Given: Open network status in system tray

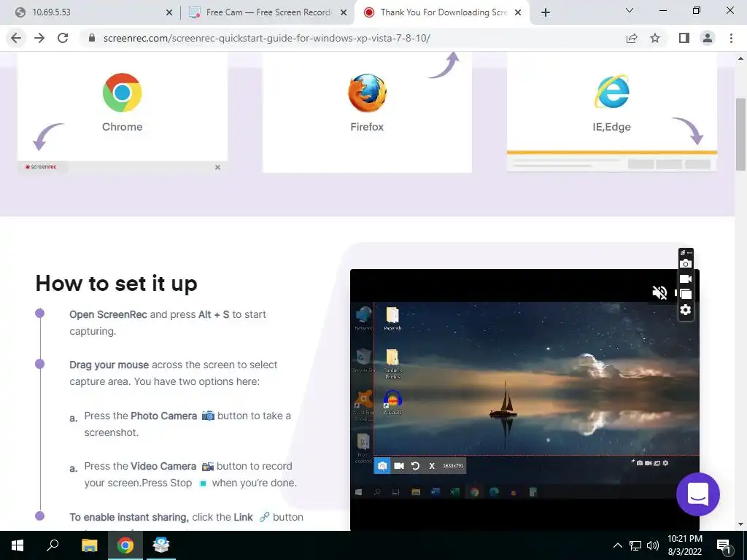Looking at the screenshot, I should point(635,545).
